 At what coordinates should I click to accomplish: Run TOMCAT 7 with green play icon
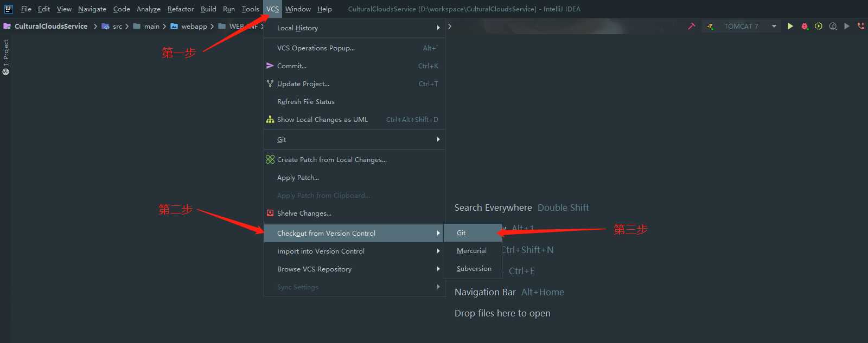[x=790, y=26]
